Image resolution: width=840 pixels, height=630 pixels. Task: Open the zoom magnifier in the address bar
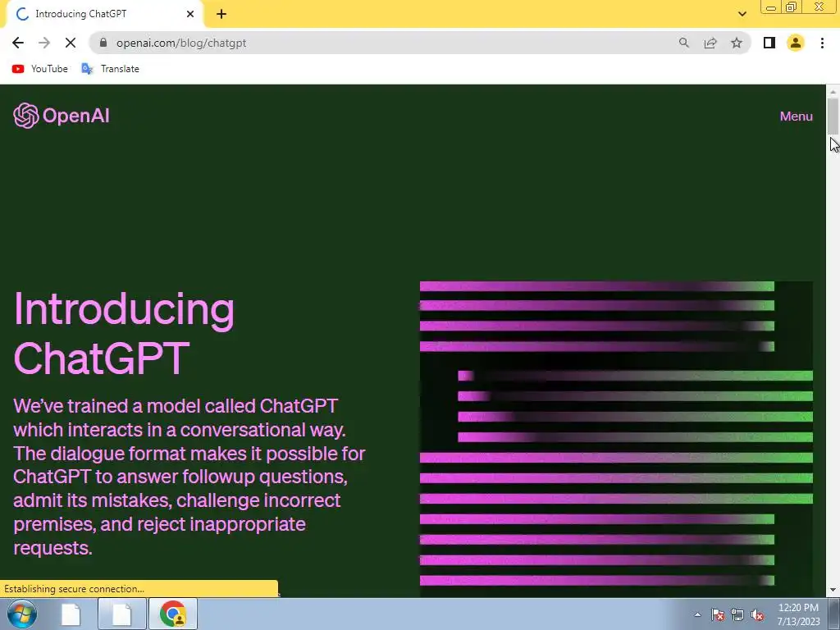(x=683, y=43)
